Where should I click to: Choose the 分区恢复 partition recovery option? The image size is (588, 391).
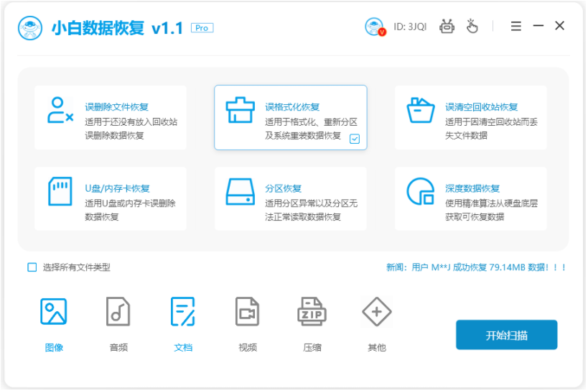(x=291, y=199)
